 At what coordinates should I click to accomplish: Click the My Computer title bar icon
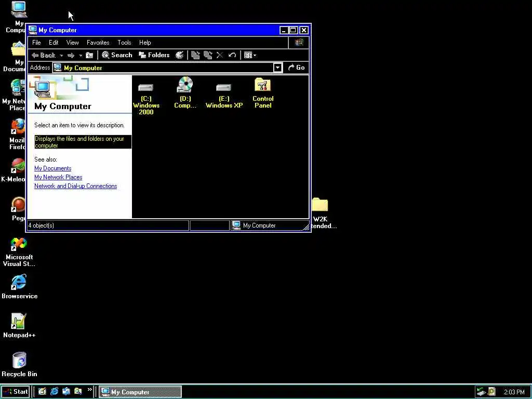point(33,30)
